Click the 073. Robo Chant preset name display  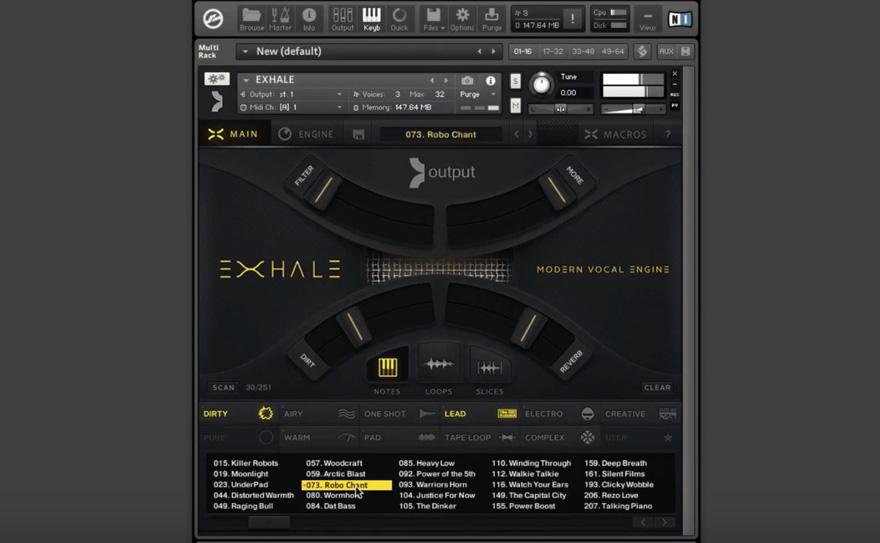pos(441,135)
